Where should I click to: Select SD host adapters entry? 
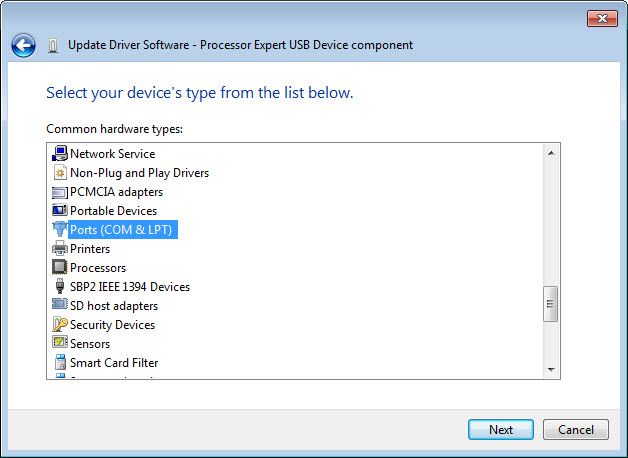click(x=114, y=305)
